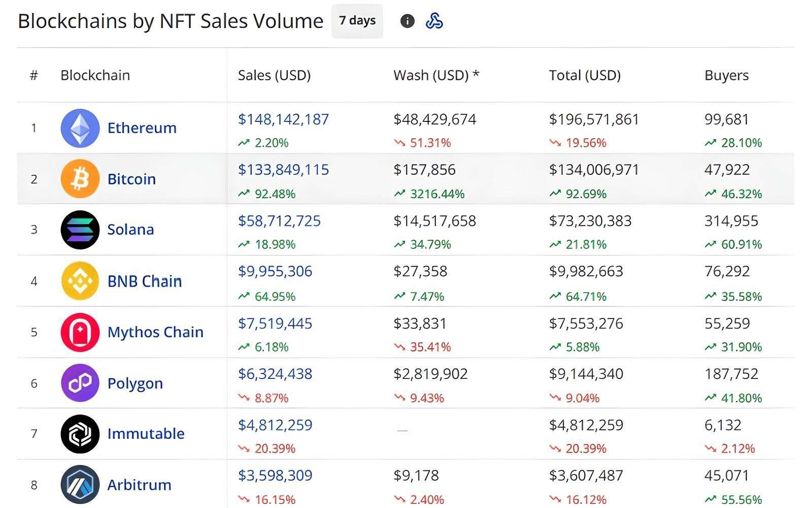Click the Arbitrum logo icon

[80, 485]
